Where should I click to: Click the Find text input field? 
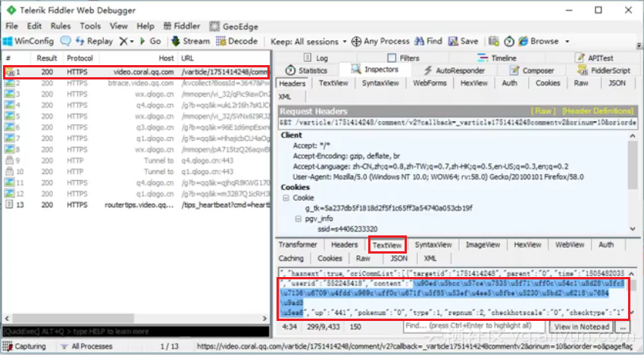pos(474,326)
